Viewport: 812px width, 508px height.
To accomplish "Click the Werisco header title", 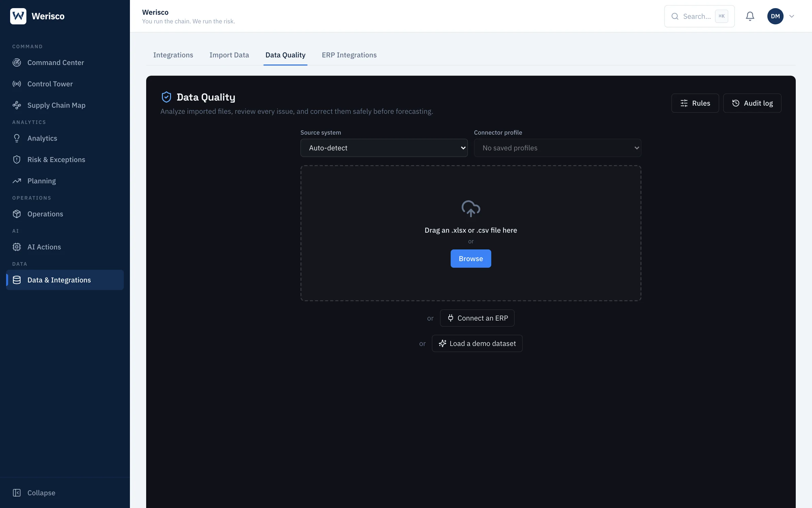I will 155,12.
